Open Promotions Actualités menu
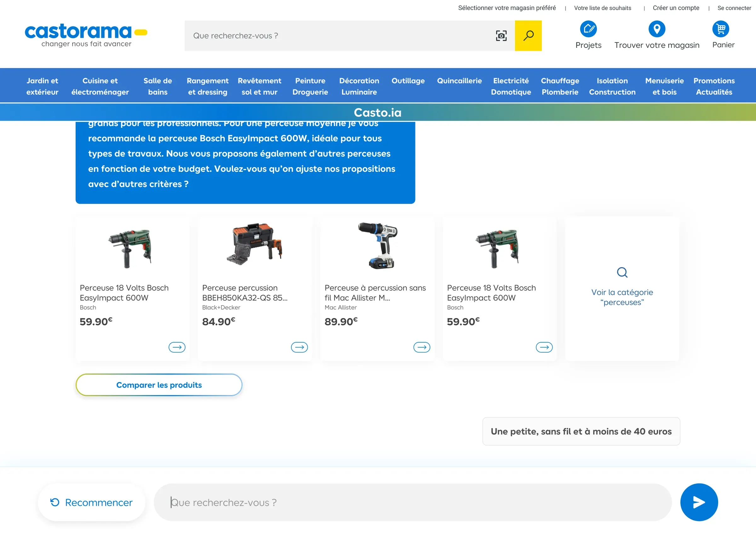 [x=714, y=86]
